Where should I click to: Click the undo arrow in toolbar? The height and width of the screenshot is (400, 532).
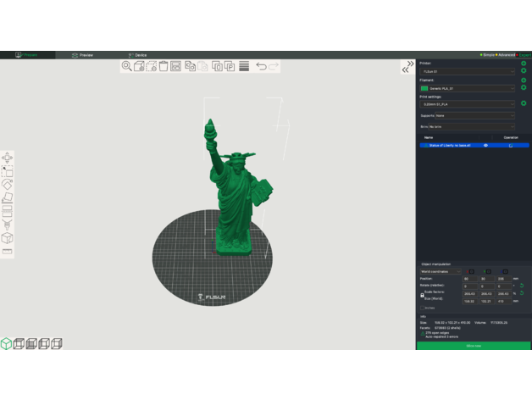coord(261,66)
